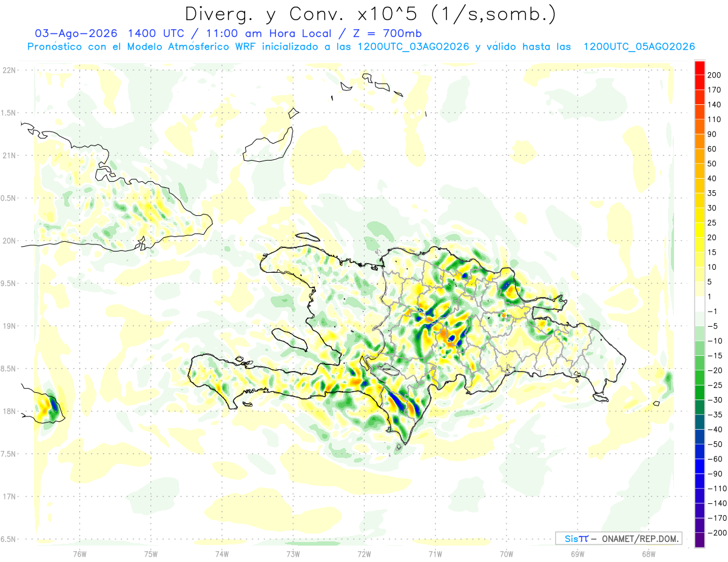The width and height of the screenshot is (728, 562).
Task: Click the "140" value on the color scale
Action: 715,104
